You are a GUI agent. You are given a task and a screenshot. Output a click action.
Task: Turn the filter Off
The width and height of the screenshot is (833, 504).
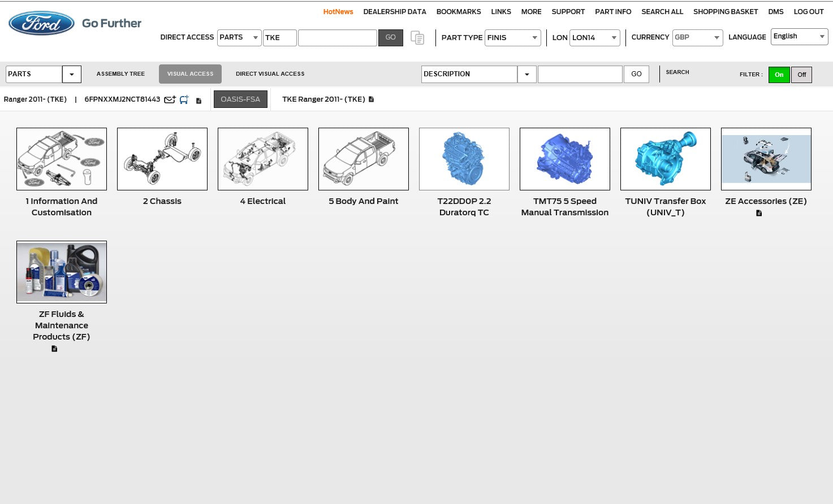(801, 75)
